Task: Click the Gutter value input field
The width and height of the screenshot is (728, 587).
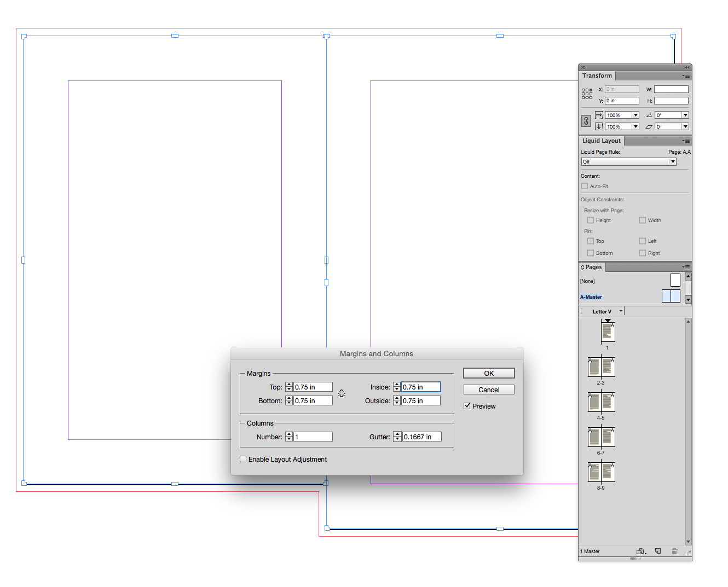Action: [421, 437]
